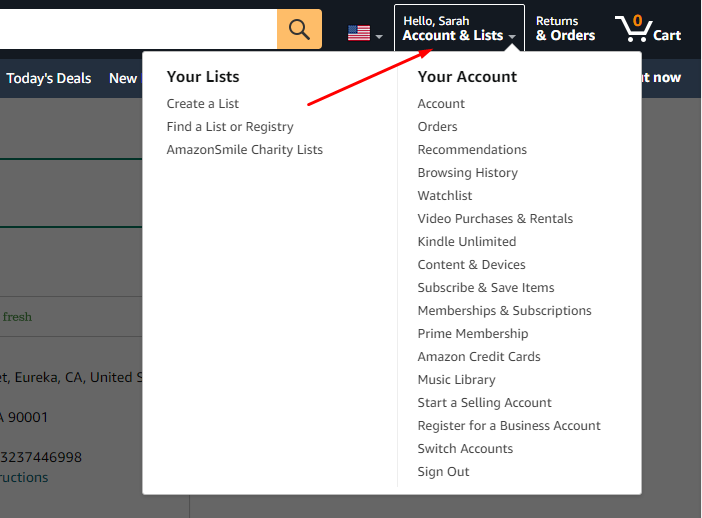Image resolution: width=702 pixels, height=518 pixels.
Task: Open AmazonSmile Charity Lists
Action: (244, 150)
